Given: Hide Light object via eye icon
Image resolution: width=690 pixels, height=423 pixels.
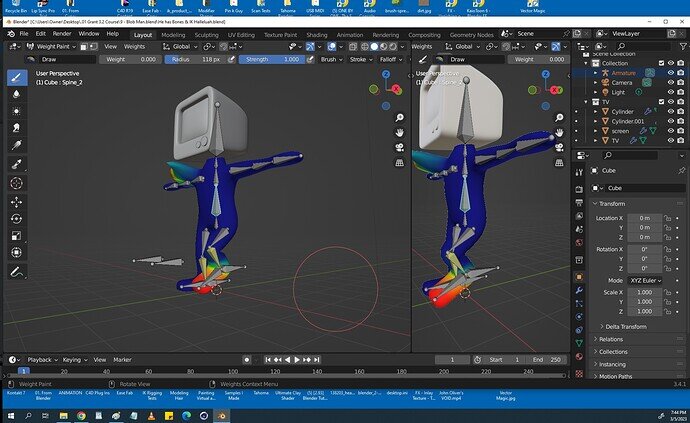Looking at the screenshot, I should [671, 92].
